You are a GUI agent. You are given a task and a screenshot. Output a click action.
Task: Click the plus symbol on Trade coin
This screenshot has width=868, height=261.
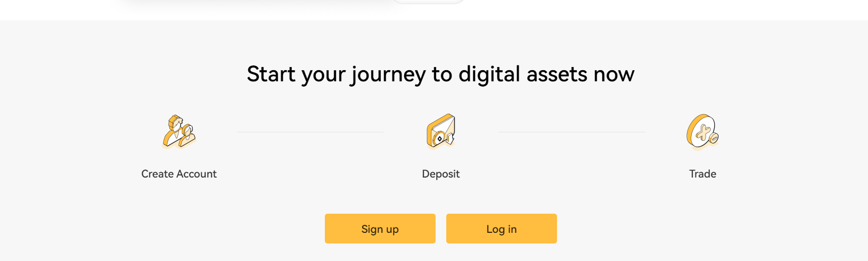pyautogui.click(x=703, y=131)
